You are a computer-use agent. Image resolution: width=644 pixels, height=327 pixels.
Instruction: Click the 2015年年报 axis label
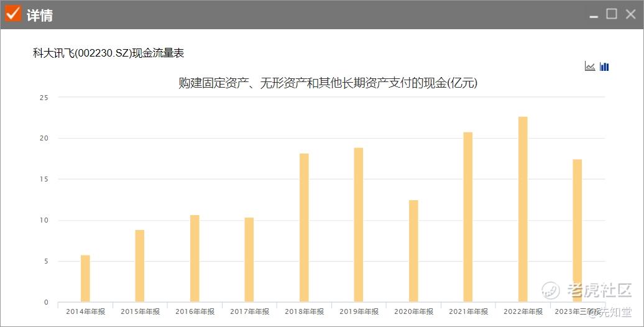[x=140, y=311]
